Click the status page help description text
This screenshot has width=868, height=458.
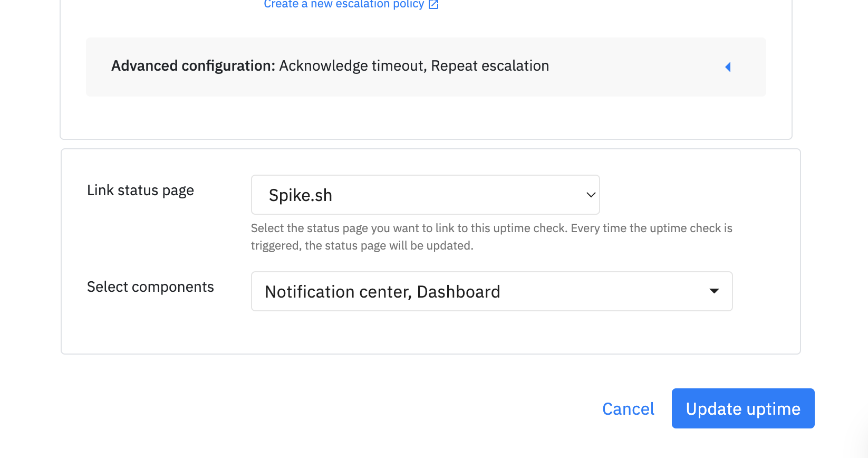pyautogui.click(x=491, y=237)
